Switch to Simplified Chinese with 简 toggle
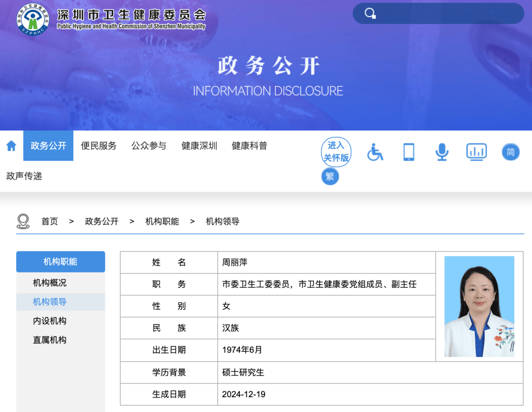Screen dimensions: 532x412 510,152
